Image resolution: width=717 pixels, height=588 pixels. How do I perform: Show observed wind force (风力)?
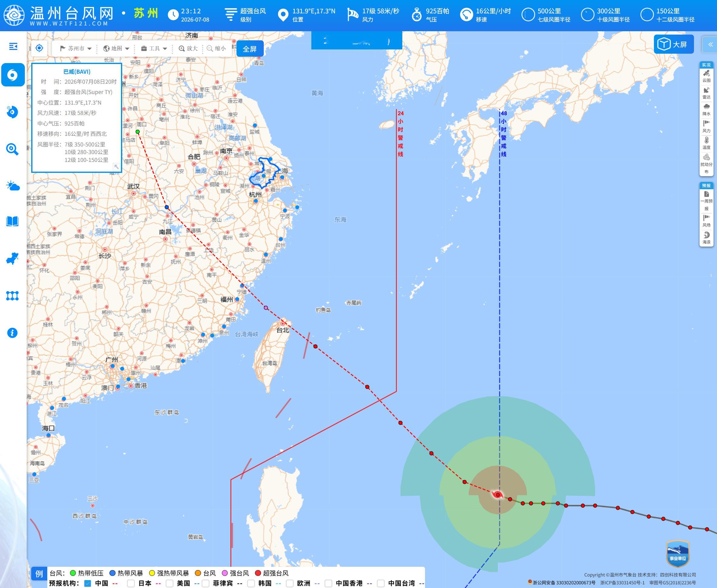tap(706, 127)
